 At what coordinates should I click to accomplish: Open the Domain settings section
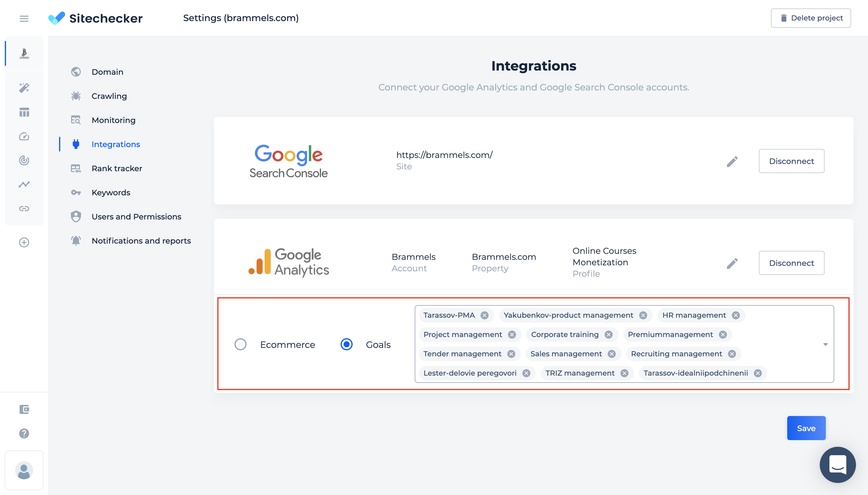click(x=107, y=72)
